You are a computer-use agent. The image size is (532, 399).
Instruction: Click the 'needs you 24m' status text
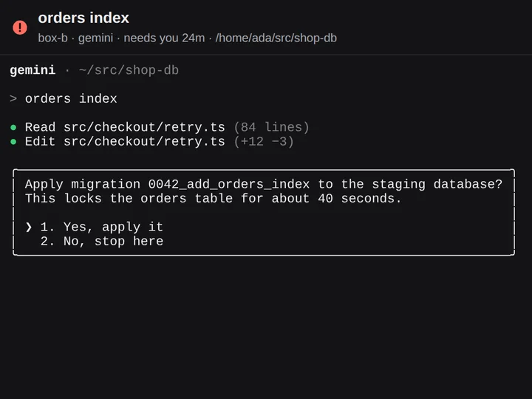164,38
